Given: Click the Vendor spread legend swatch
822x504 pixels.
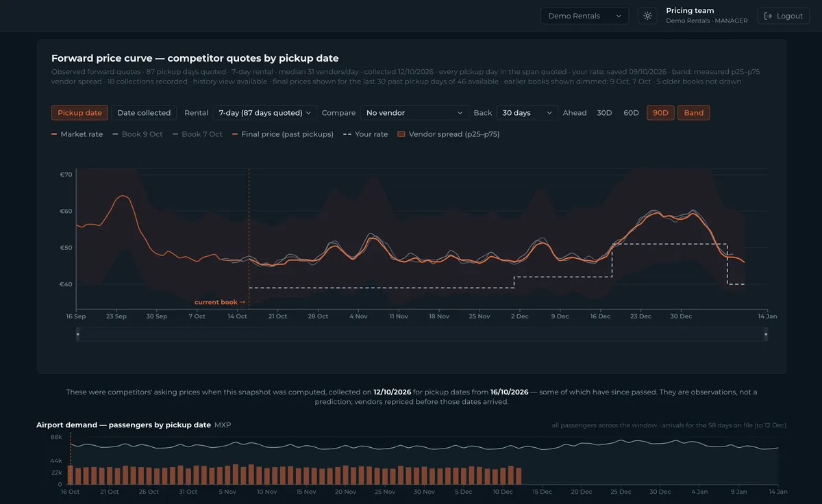Looking at the screenshot, I should [401, 134].
